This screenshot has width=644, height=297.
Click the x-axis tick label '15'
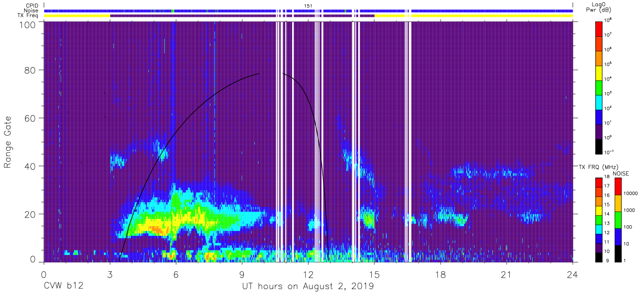[x=374, y=274]
